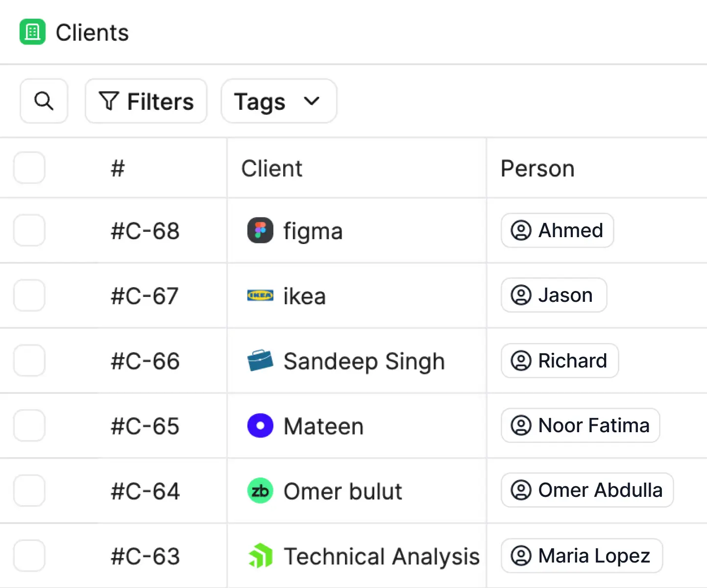Check the box for row #C-68

coord(29,230)
